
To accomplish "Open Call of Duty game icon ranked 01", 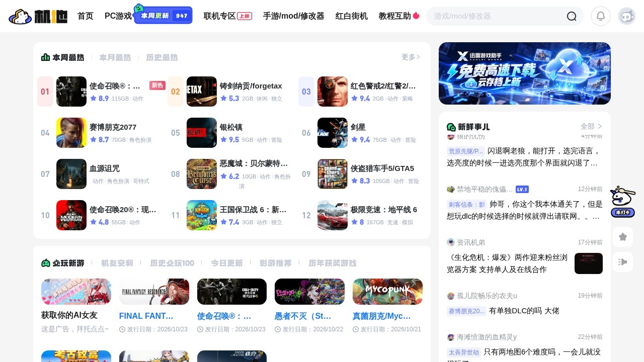I will coord(71,92).
